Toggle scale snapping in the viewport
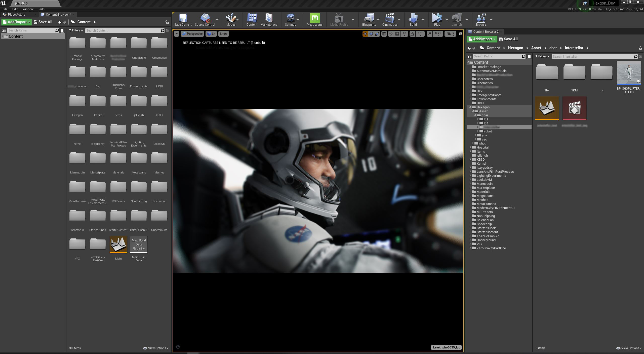Viewport: 644px width, 354px height. point(429,34)
